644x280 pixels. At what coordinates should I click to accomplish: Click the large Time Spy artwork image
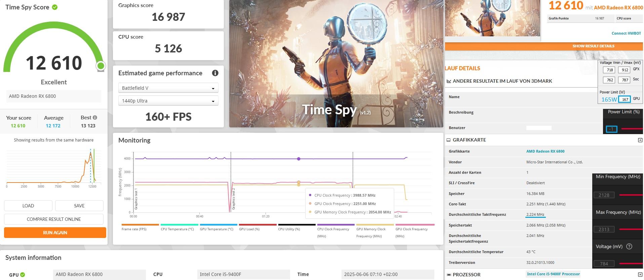[x=336, y=64]
